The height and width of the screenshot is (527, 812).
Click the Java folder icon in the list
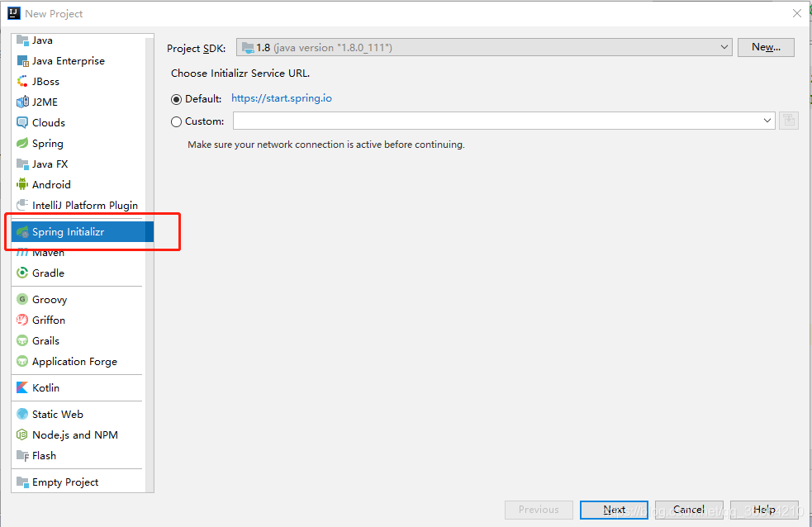22,40
